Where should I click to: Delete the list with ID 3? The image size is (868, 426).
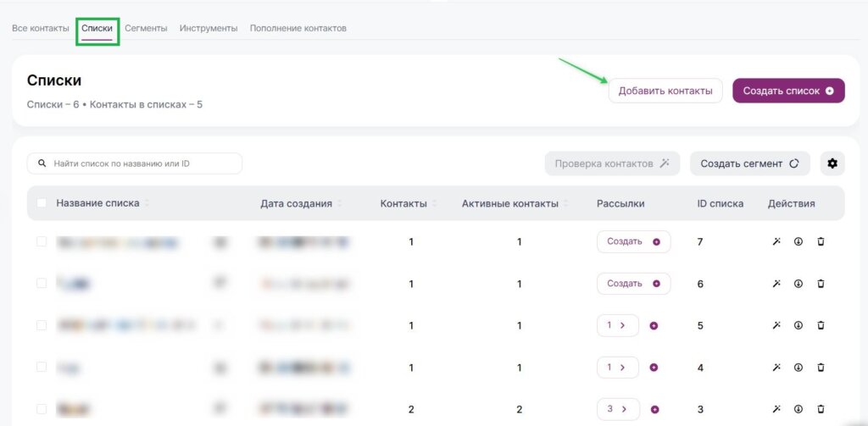821,410
